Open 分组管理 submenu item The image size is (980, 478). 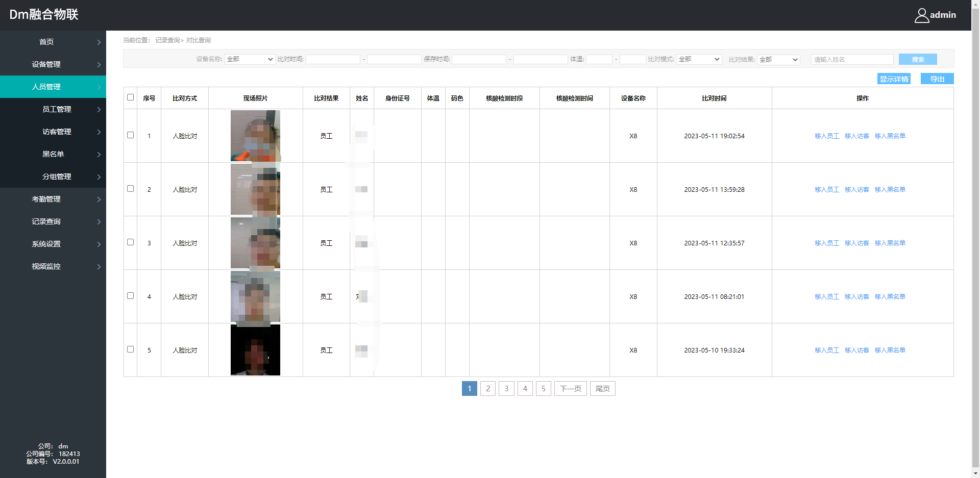(x=57, y=177)
